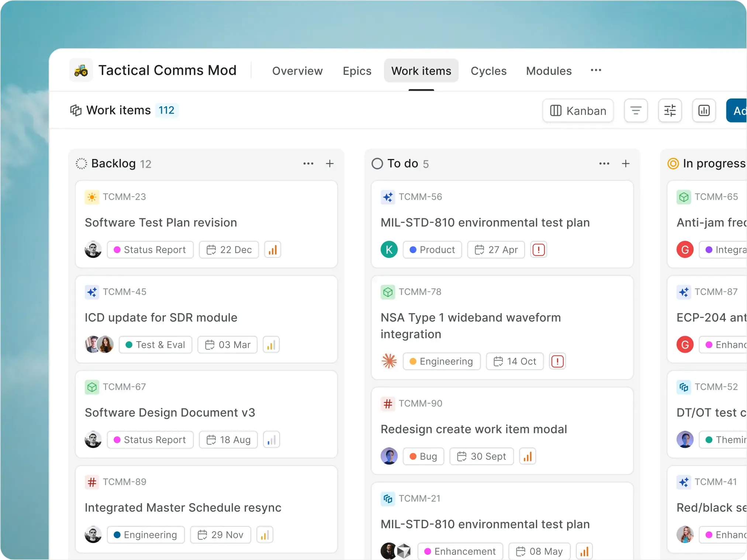Change the 18 Aug due date
The width and height of the screenshot is (747, 560).
pyautogui.click(x=228, y=440)
